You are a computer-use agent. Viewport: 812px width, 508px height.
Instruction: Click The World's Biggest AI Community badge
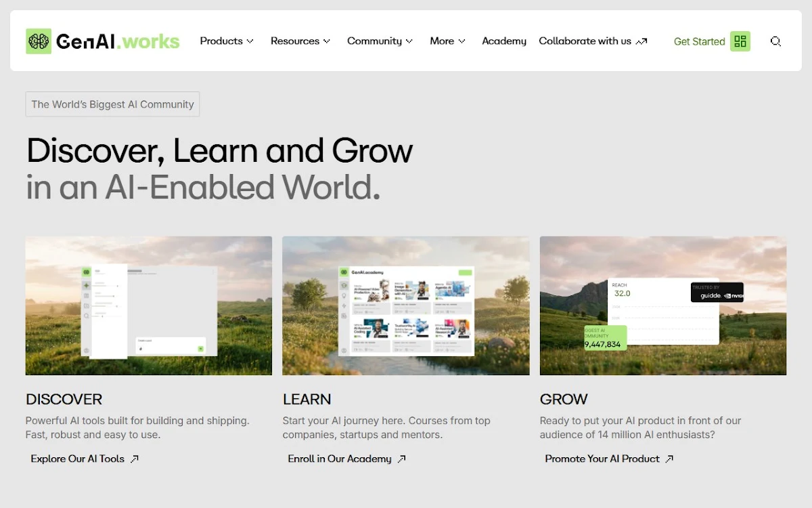point(112,104)
